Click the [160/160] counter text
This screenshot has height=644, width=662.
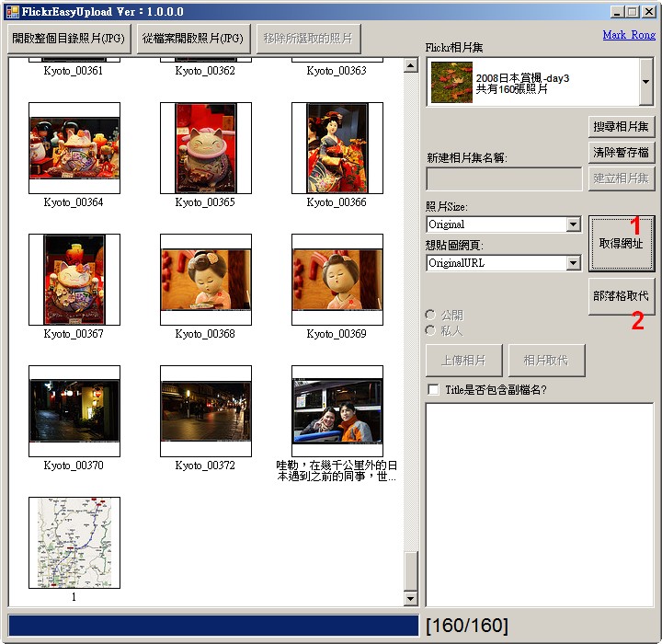(467, 626)
